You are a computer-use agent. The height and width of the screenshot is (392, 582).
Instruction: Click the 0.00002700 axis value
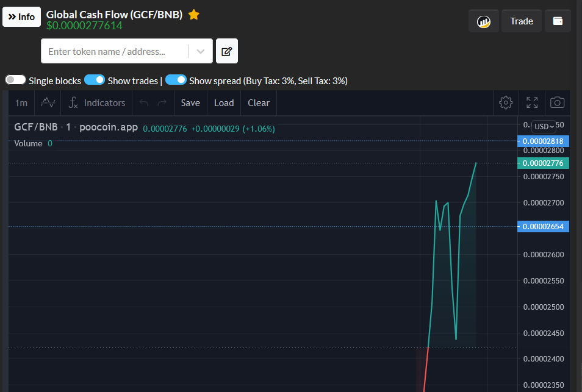544,203
